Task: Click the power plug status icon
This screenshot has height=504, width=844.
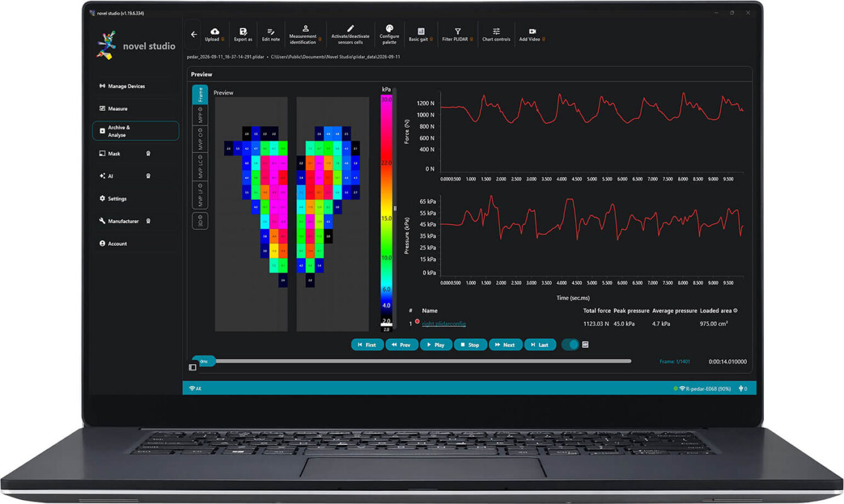Action: pyautogui.click(x=741, y=389)
